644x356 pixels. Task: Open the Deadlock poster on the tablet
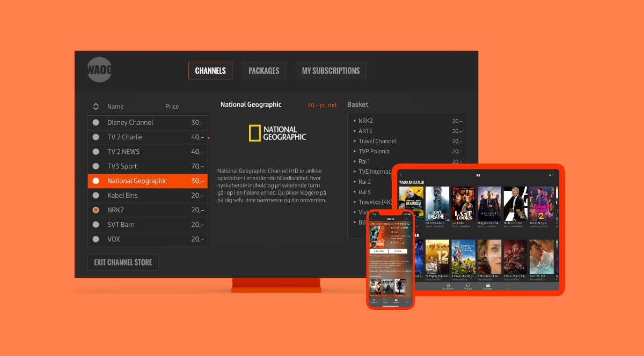(x=412, y=204)
